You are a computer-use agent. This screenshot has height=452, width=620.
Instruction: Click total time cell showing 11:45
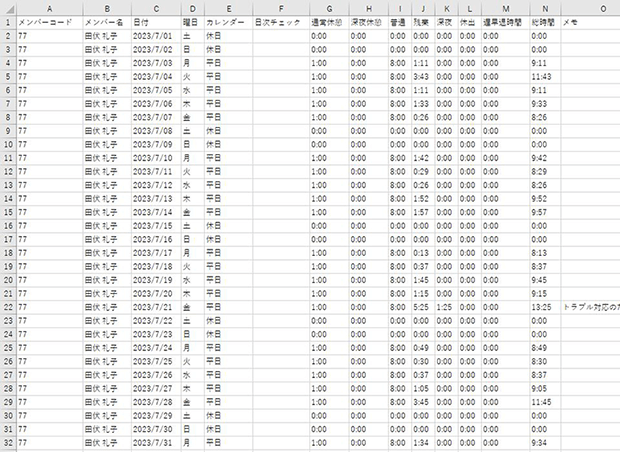click(x=543, y=401)
